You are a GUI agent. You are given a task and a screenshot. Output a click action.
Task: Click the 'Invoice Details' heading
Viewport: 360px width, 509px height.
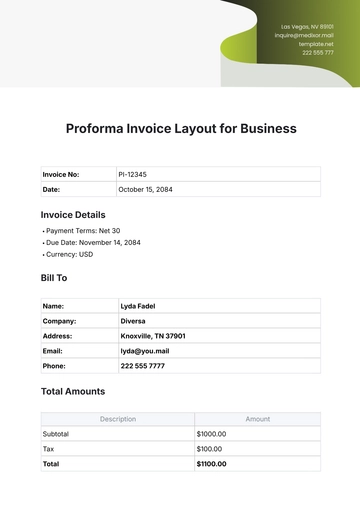point(73,215)
